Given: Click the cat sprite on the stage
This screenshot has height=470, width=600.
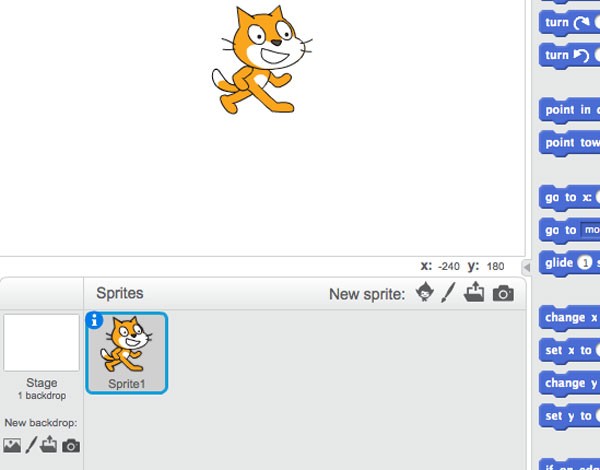Looking at the screenshot, I should pos(262,60).
